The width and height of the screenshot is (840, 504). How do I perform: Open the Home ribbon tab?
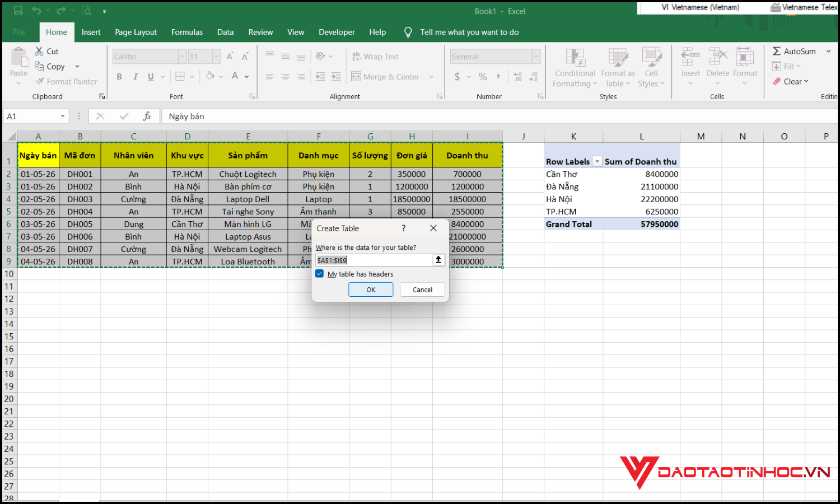tap(56, 32)
